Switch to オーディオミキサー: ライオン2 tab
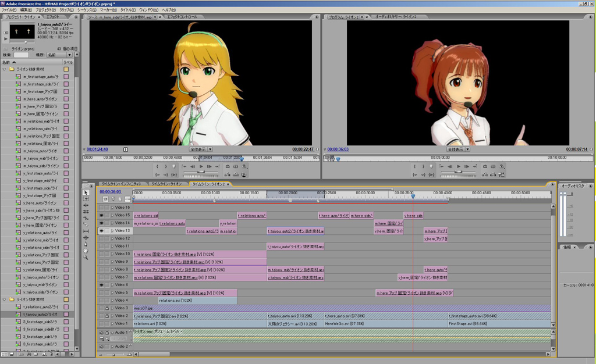This screenshot has height=364, width=596. [x=396, y=17]
